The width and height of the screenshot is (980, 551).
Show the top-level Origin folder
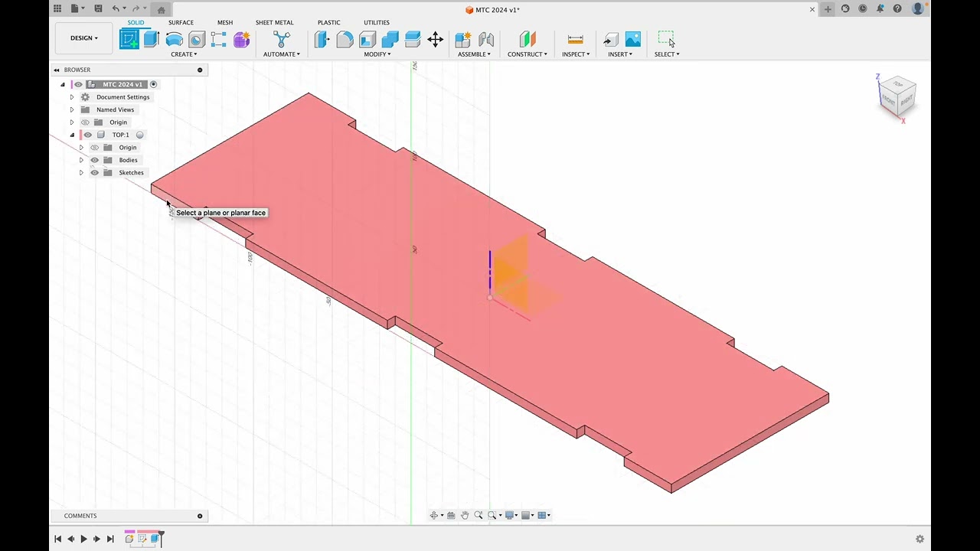coord(85,122)
